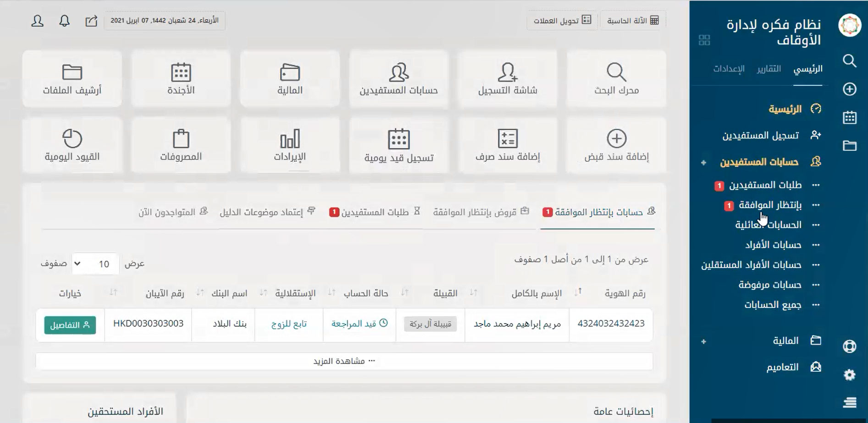Image resolution: width=868 pixels, height=423 pixels.
Task: Click the add receipt voucher tile (إضافة سند قبض)
Action: pyautogui.click(x=616, y=145)
